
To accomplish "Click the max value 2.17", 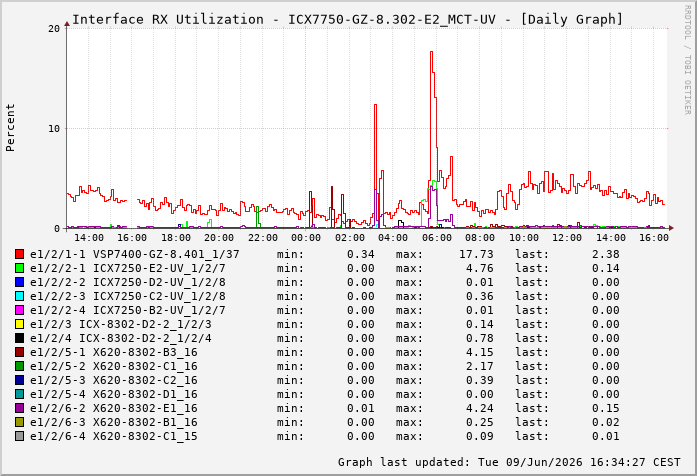I will [x=480, y=366].
